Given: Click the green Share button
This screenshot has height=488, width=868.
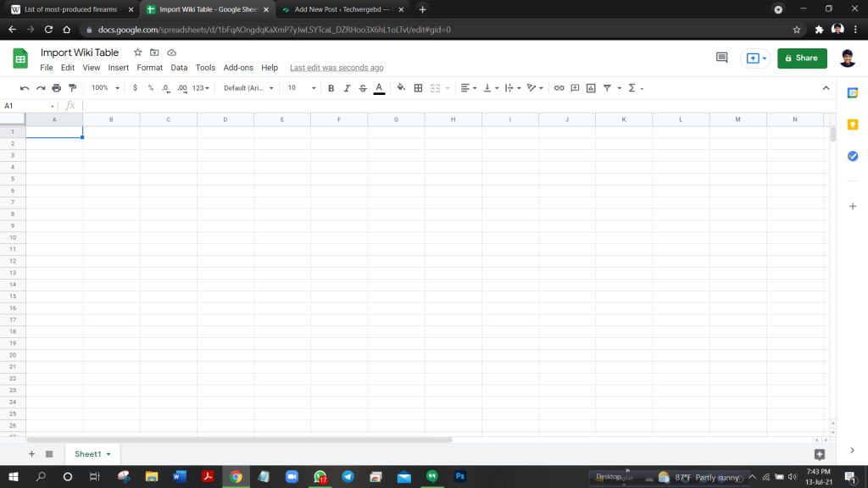Looking at the screenshot, I should click(x=801, y=58).
